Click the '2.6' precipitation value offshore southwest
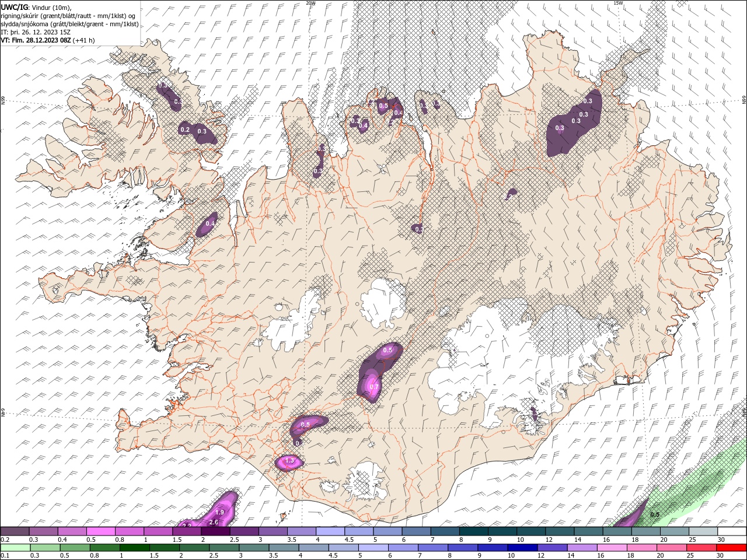 (x=214, y=522)
